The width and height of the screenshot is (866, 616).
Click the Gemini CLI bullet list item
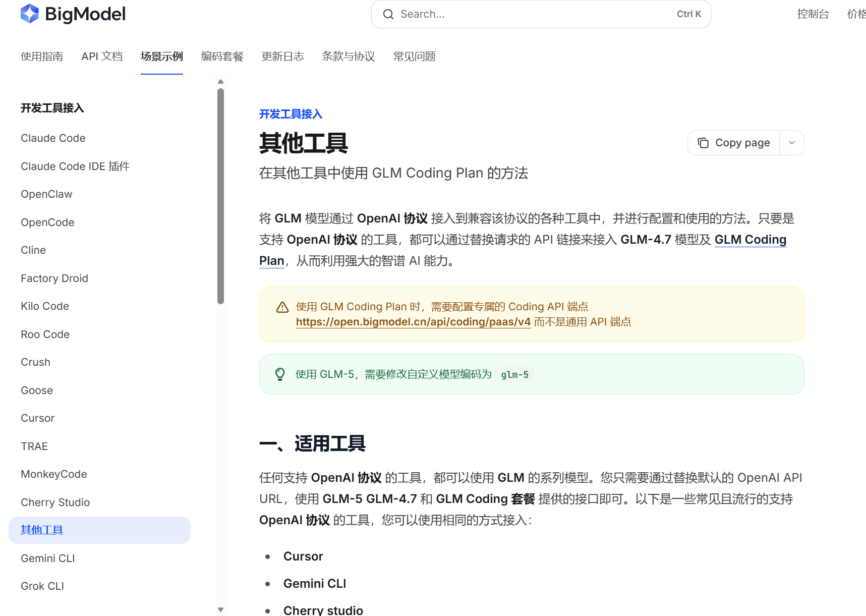(x=315, y=584)
